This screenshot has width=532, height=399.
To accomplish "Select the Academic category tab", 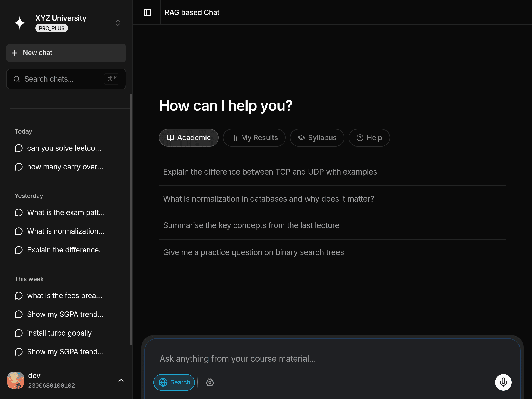I will pyautogui.click(x=189, y=138).
